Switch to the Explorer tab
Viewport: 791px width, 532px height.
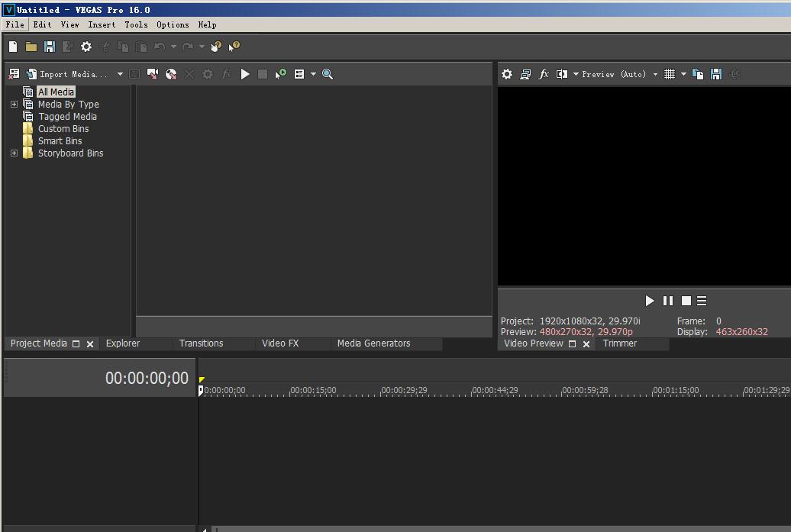click(x=123, y=343)
